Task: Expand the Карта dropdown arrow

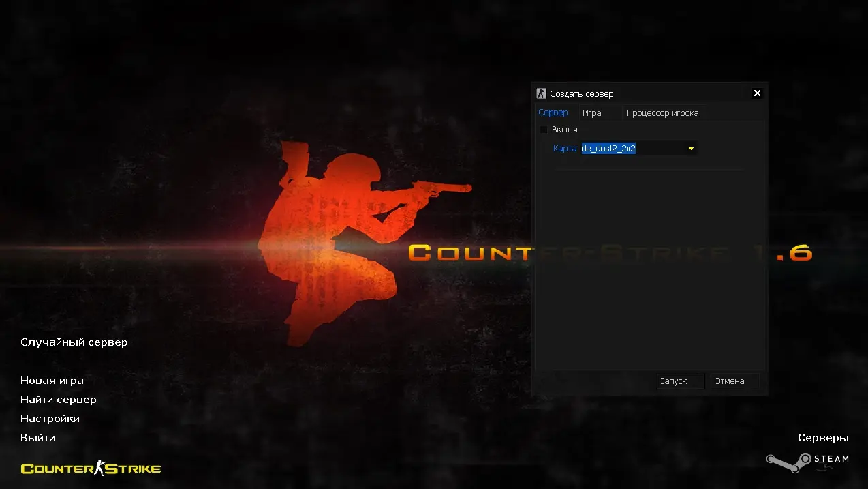Action: coord(691,149)
